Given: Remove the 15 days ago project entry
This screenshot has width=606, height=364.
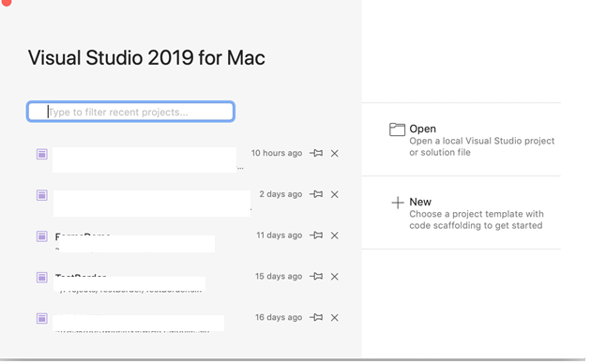Looking at the screenshot, I should click(335, 277).
